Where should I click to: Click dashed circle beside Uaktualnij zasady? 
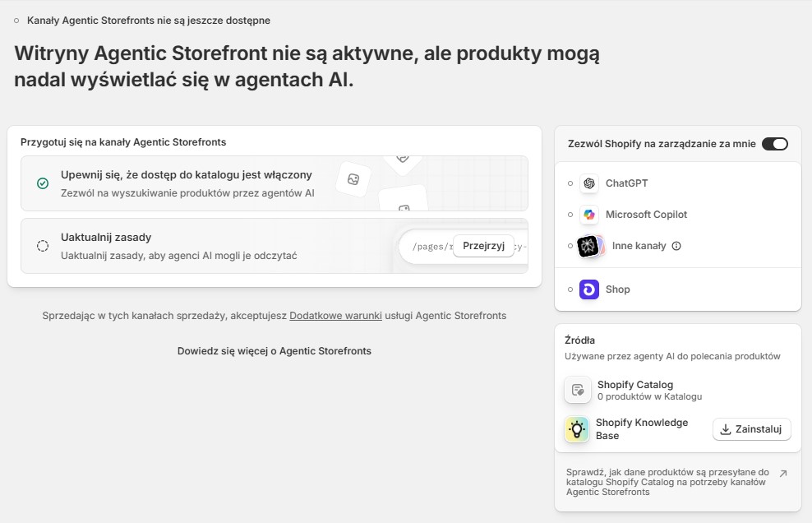tap(43, 246)
